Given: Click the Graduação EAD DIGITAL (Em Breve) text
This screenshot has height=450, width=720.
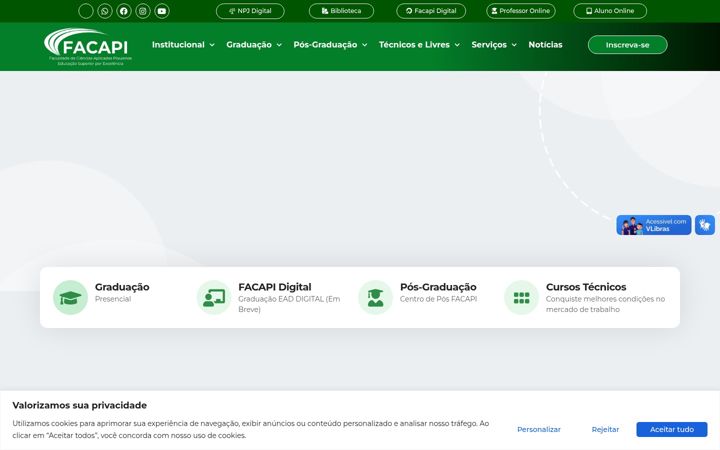Looking at the screenshot, I should 289,304.
